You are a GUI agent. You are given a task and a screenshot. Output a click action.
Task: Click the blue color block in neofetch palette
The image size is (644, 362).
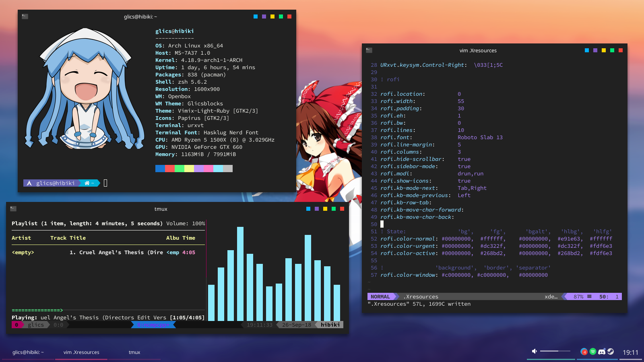pyautogui.click(x=160, y=169)
